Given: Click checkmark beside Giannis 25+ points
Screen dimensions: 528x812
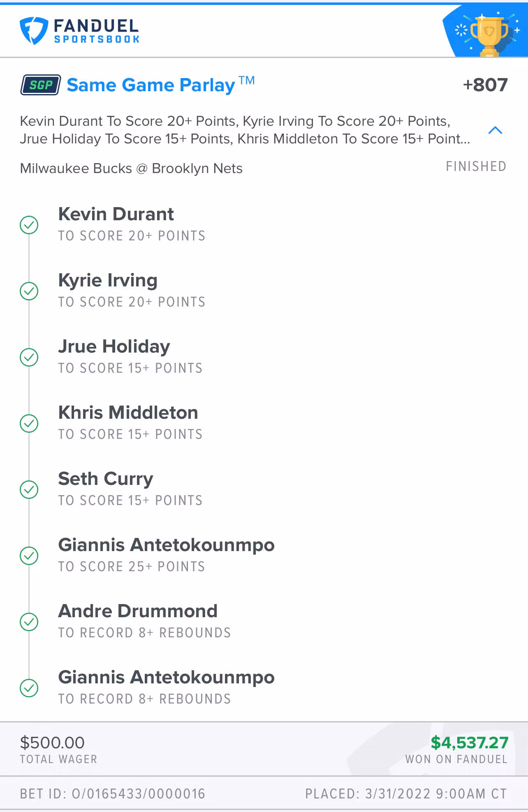Looking at the screenshot, I should [29, 556].
